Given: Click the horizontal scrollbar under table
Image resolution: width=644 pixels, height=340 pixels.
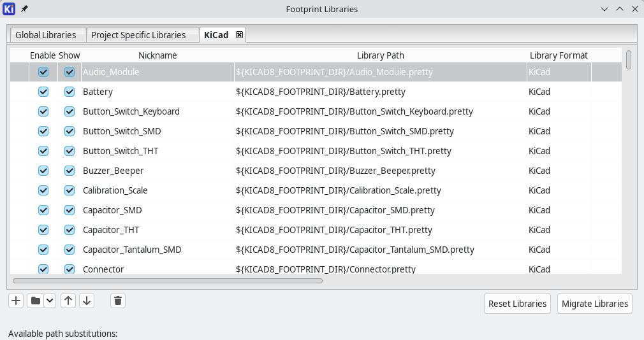Looking at the screenshot, I should pyautogui.click(x=168, y=281).
